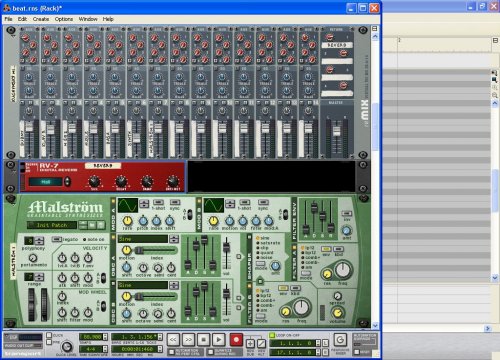Click the Mod B yellow rate knob
Viewport: 500px width, 360px height.
coord(213,220)
